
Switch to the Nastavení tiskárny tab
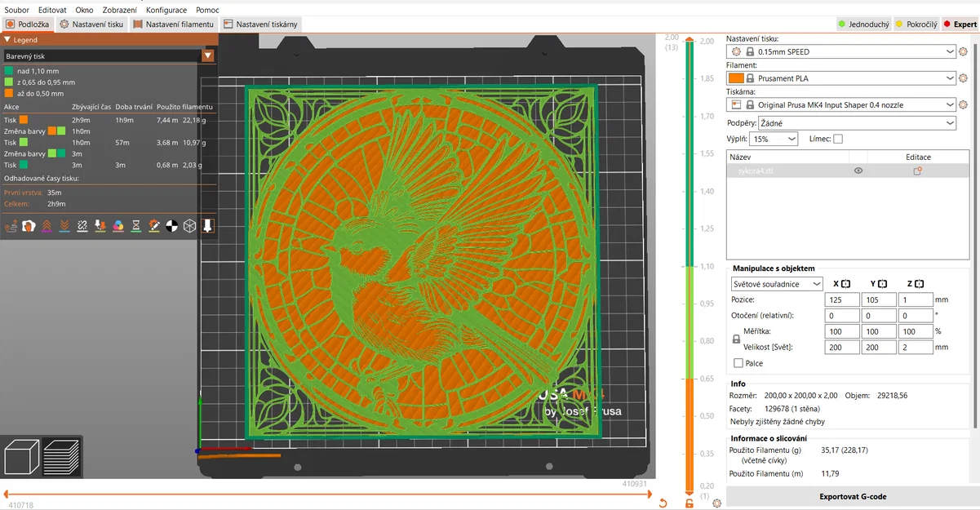coord(261,24)
